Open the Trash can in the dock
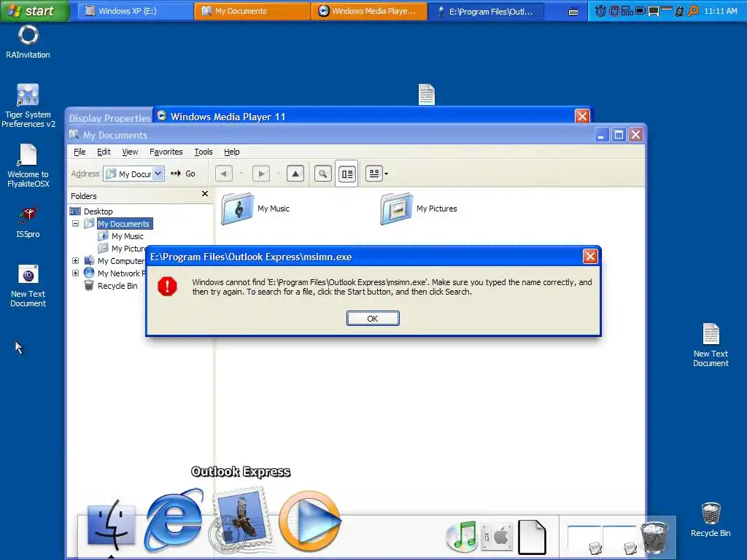 pyautogui.click(x=654, y=537)
